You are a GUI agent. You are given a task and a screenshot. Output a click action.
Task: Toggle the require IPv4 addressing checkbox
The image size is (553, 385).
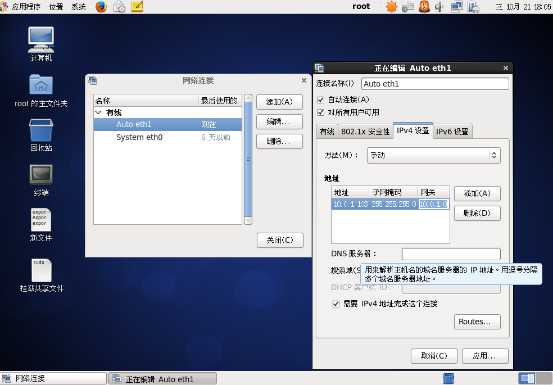point(336,304)
